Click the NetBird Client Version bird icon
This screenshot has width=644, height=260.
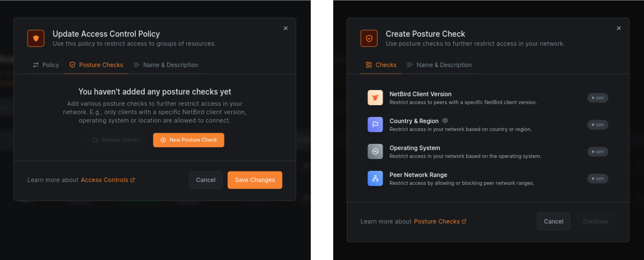point(375,98)
